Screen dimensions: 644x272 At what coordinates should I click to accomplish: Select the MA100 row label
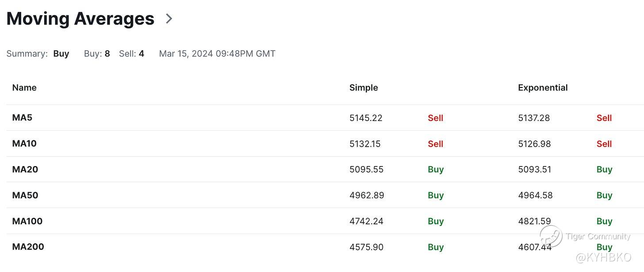click(27, 221)
